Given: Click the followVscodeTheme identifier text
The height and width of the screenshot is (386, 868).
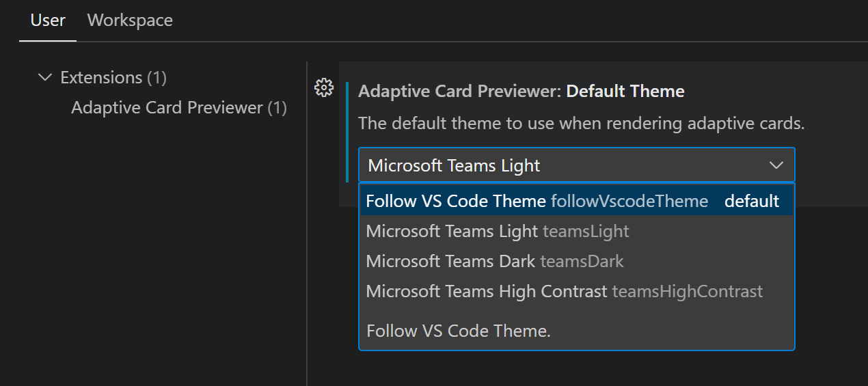Looking at the screenshot, I should (629, 201).
